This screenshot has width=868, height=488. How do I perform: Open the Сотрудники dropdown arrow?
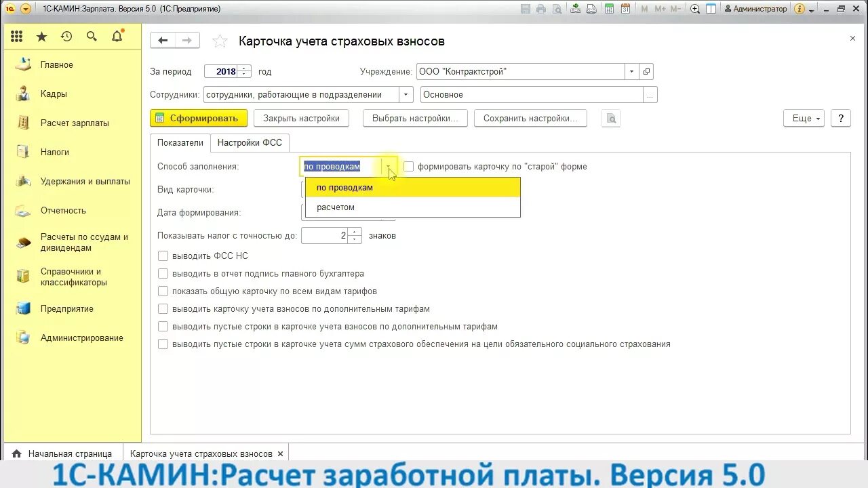[406, 95]
